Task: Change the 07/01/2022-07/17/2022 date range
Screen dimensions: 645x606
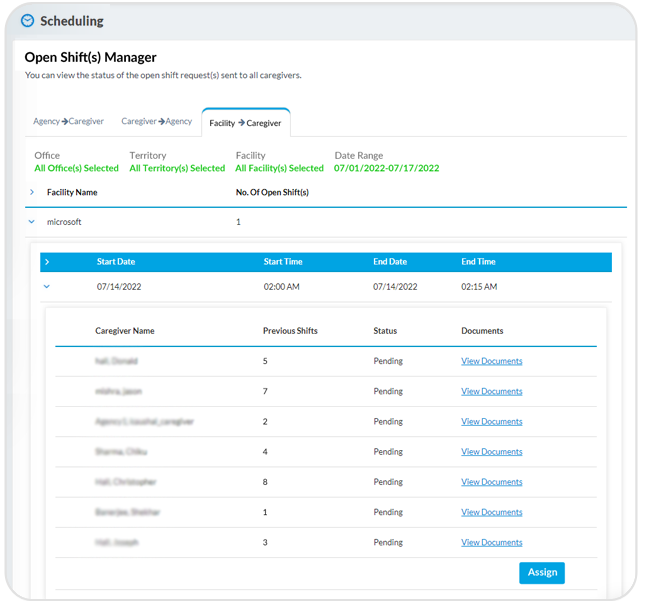Action: click(387, 168)
